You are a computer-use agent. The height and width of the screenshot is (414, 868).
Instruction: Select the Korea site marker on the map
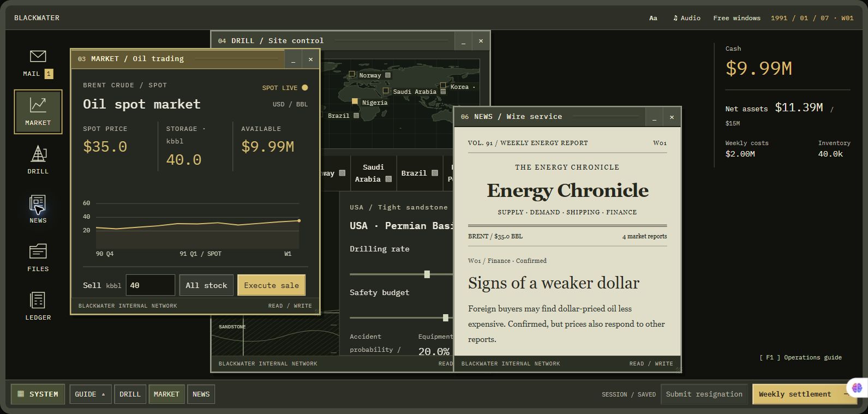[443, 86]
